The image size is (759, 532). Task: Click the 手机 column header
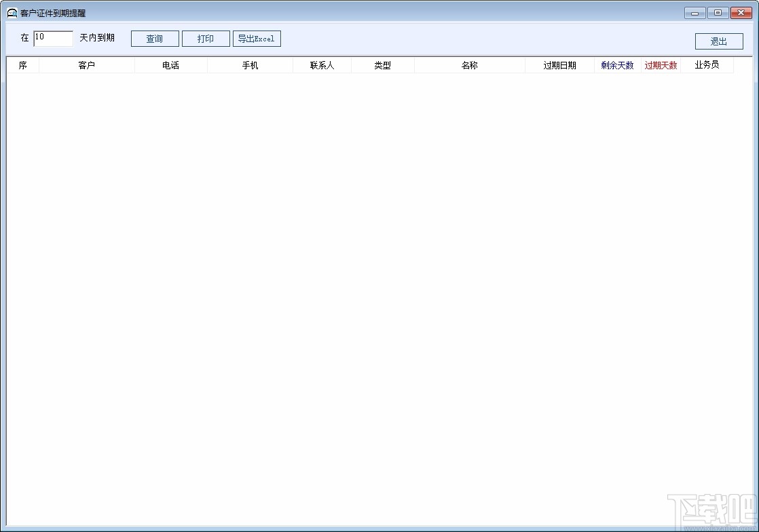(251, 65)
